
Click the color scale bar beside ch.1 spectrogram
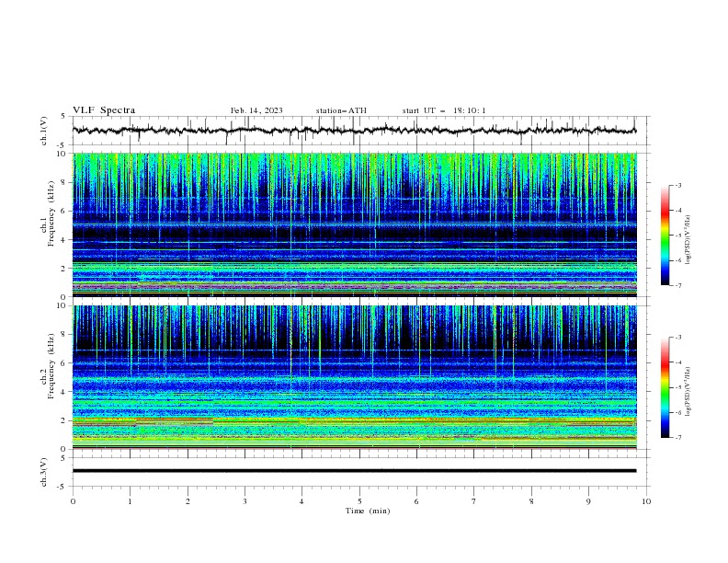pos(665,236)
